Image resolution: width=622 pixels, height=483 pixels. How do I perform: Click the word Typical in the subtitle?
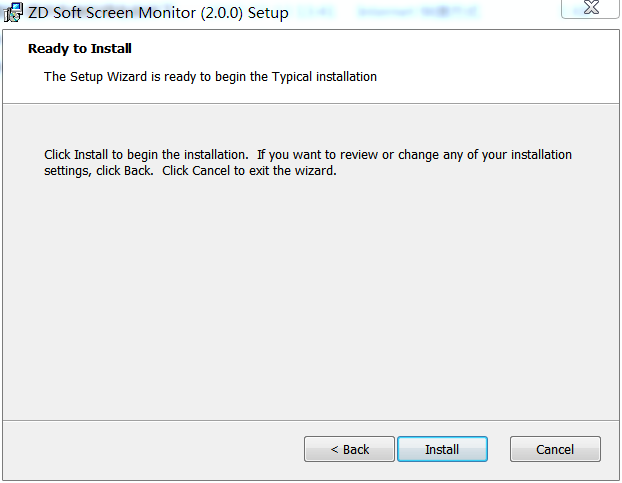(x=292, y=77)
